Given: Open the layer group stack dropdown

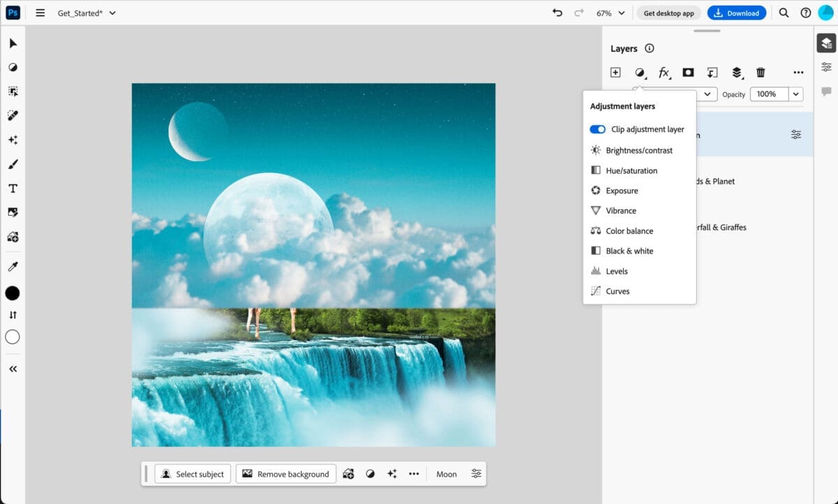Looking at the screenshot, I should 737,73.
